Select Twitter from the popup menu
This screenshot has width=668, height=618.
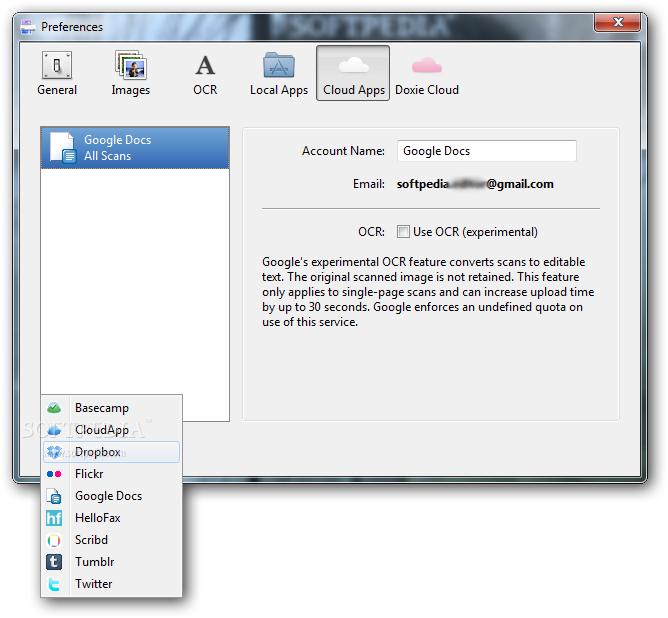(112, 584)
